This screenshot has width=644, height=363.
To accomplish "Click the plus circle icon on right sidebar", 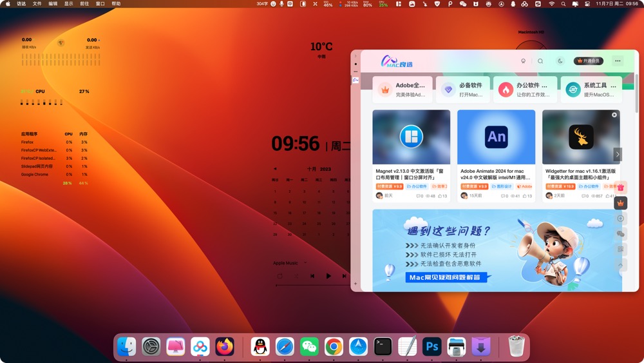I will 621,219.
